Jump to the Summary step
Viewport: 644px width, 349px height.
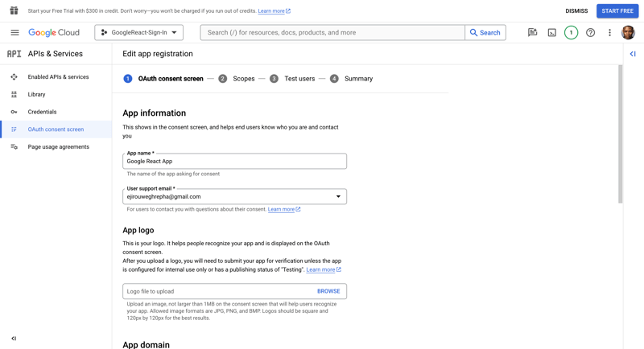click(x=358, y=78)
